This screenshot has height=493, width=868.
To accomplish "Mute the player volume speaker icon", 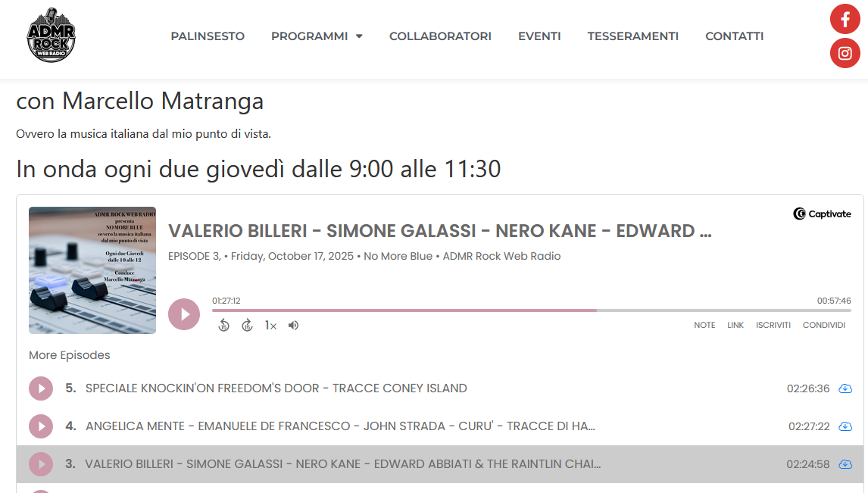I will pos(293,326).
